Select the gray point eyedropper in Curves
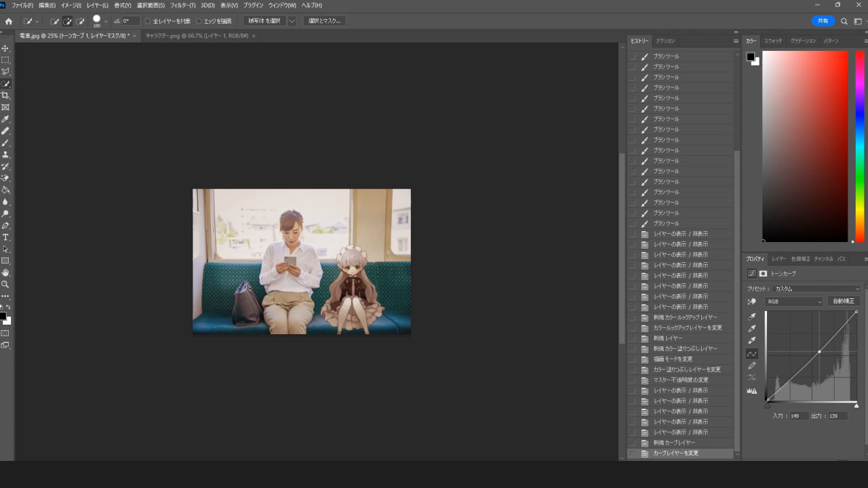The height and width of the screenshot is (488, 868). pos(751,329)
